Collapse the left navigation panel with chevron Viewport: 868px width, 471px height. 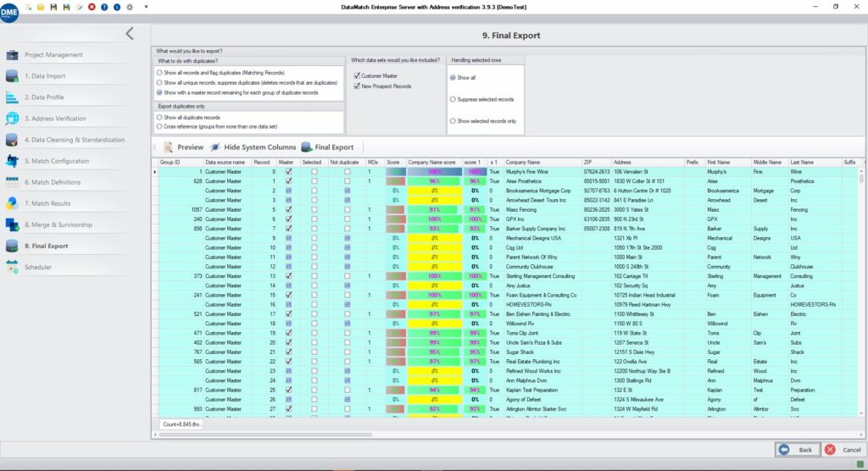(x=130, y=34)
